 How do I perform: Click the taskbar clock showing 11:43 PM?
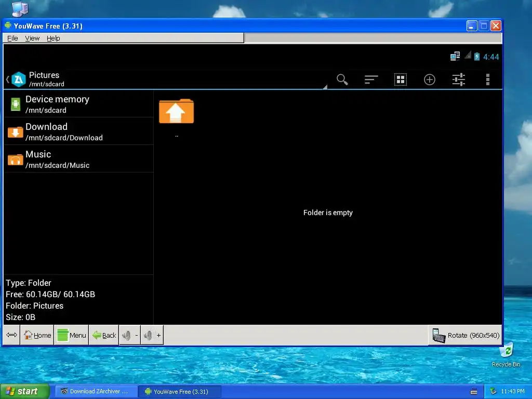[x=513, y=392]
